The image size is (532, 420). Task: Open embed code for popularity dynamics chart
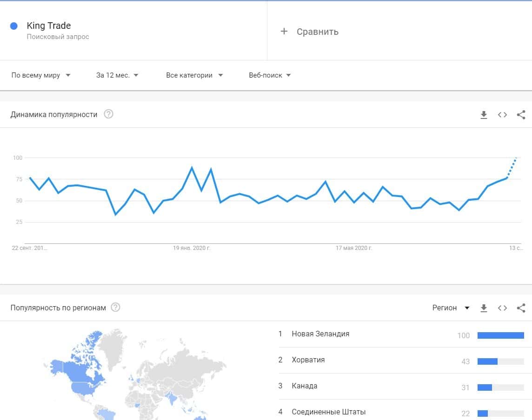point(502,115)
